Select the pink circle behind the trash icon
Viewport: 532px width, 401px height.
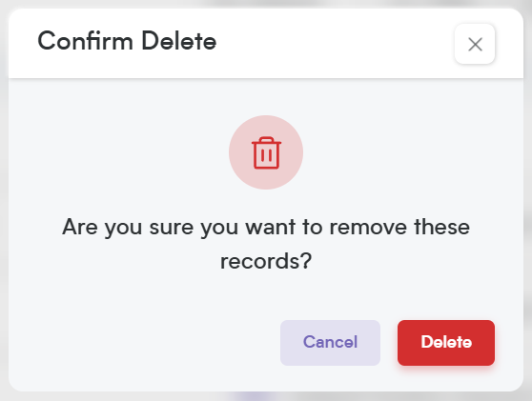(x=266, y=152)
